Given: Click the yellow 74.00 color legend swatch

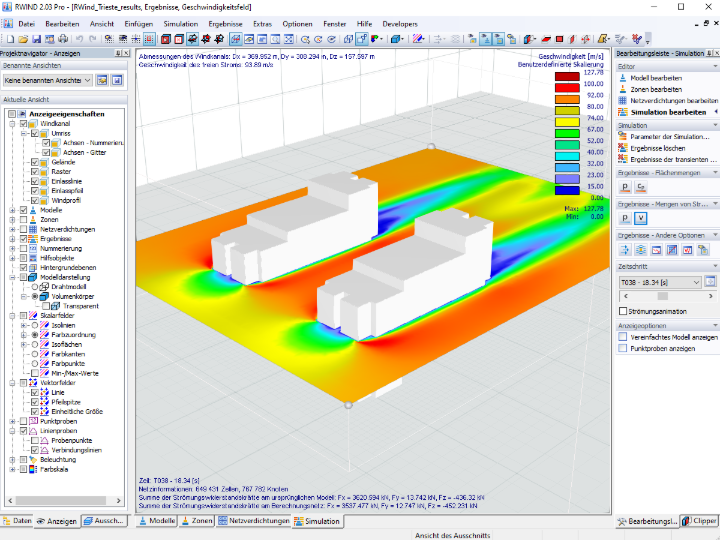Looking at the screenshot, I should point(567,122).
